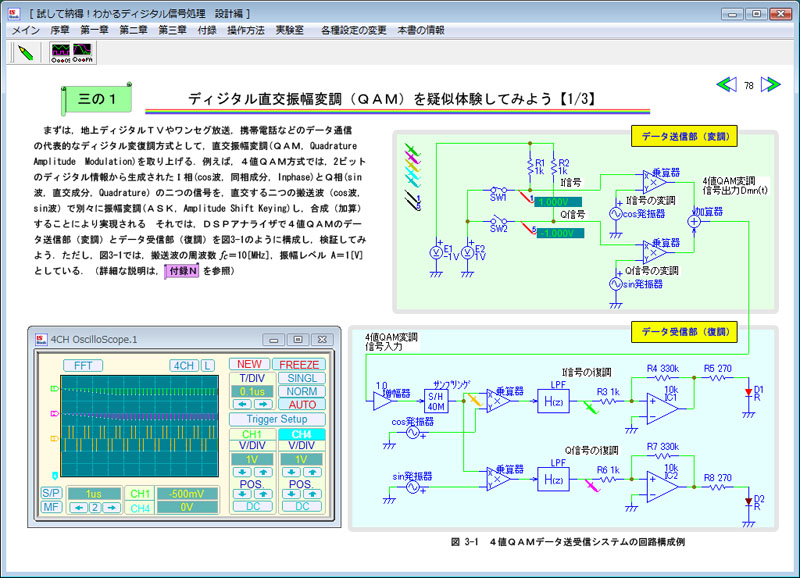The width and height of the screenshot is (800, 578).
Task: Click the D1 red LED
Action: pyautogui.click(x=748, y=393)
